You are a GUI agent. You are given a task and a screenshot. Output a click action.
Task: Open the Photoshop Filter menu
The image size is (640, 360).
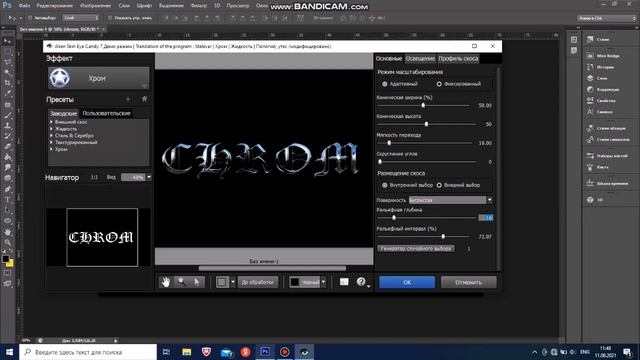(x=199, y=6)
